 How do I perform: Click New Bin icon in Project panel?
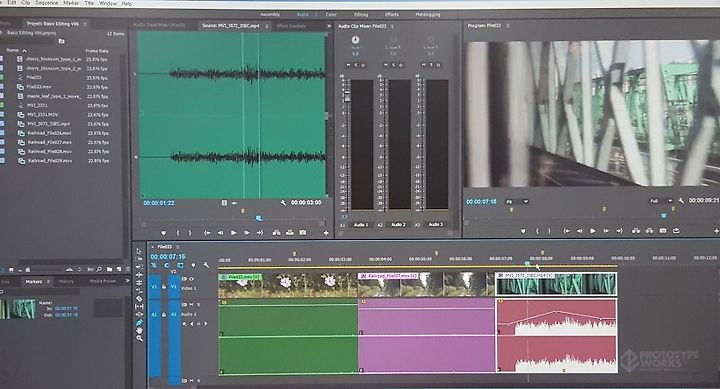point(109,269)
